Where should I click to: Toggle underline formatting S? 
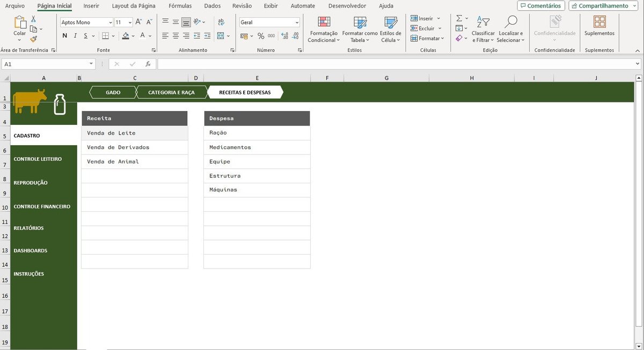click(86, 36)
